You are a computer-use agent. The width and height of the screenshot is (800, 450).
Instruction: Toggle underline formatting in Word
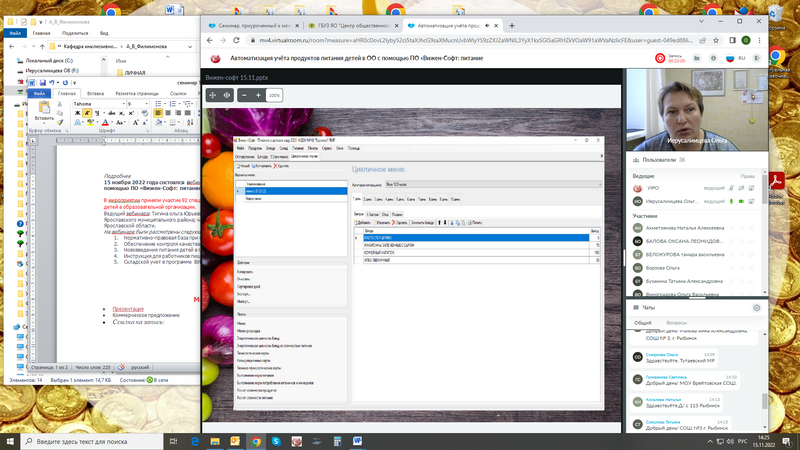point(97,113)
